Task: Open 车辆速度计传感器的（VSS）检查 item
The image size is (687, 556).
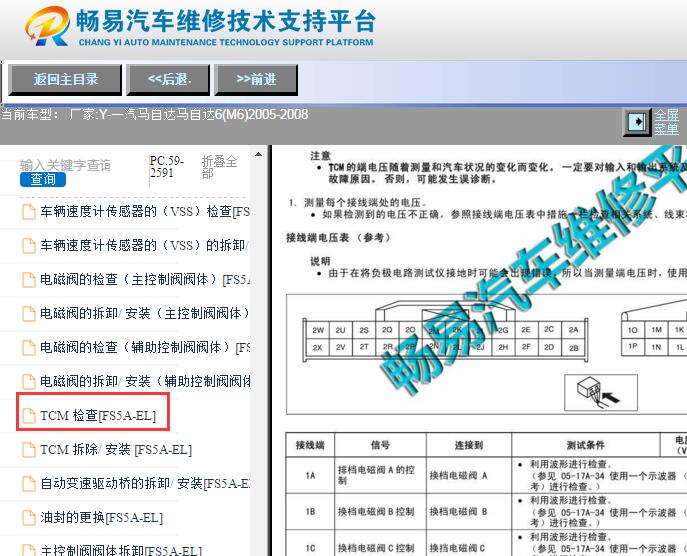Action: (x=145, y=212)
